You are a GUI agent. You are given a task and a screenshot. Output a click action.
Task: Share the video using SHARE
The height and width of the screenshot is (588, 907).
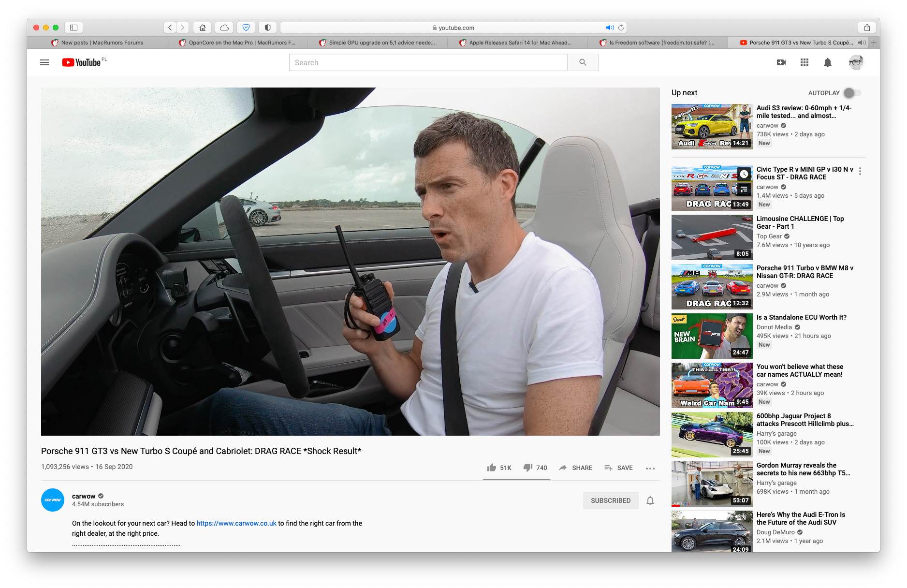575,468
